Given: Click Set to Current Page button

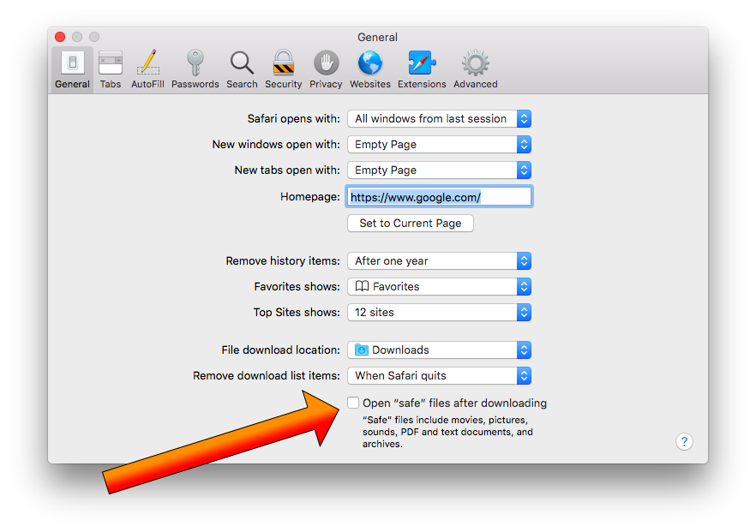Looking at the screenshot, I should coord(411,223).
